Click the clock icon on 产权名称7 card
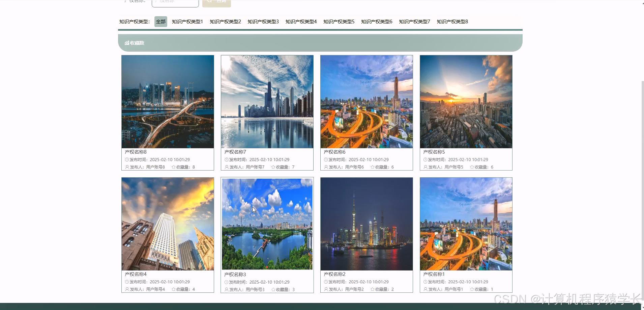The width and height of the screenshot is (644, 310). [x=227, y=160]
